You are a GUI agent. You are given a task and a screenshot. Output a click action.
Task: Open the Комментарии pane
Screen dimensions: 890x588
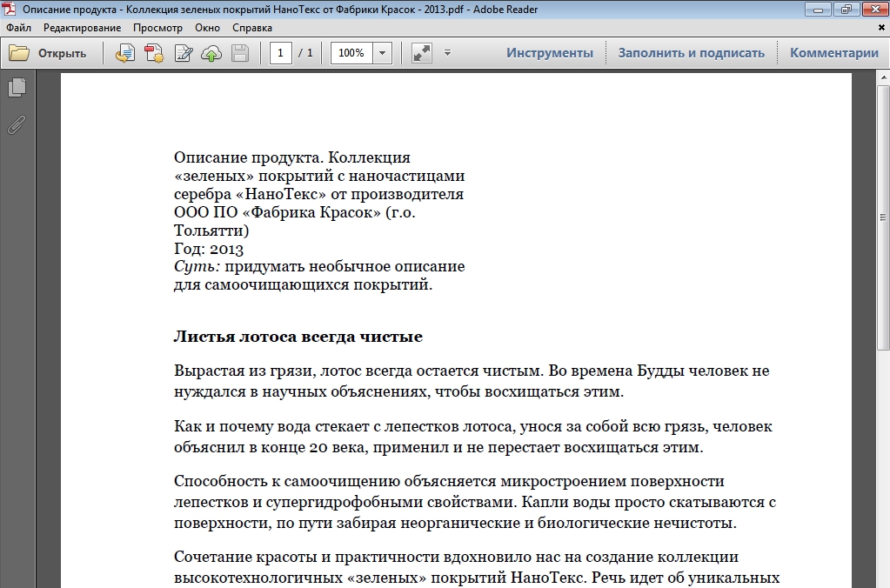click(x=833, y=53)
